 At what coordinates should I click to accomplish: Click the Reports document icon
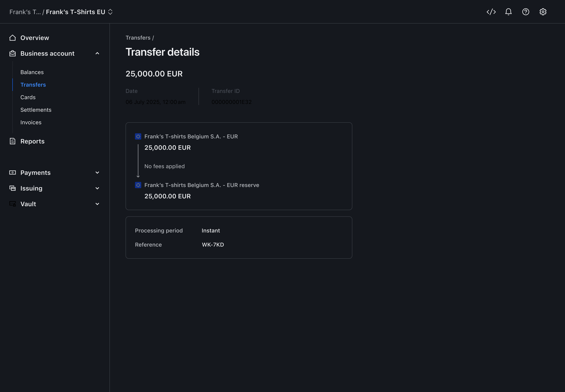(13, 141)
